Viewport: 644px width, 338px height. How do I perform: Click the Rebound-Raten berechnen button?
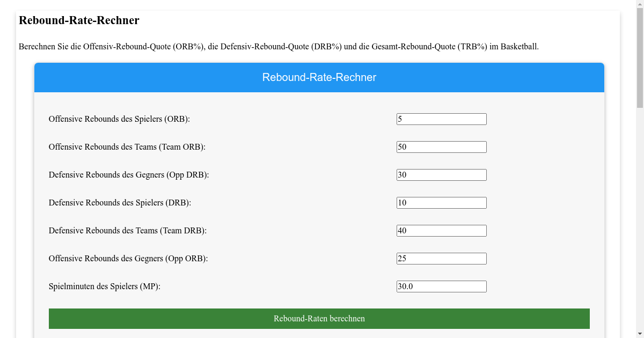tap(319, 318)
